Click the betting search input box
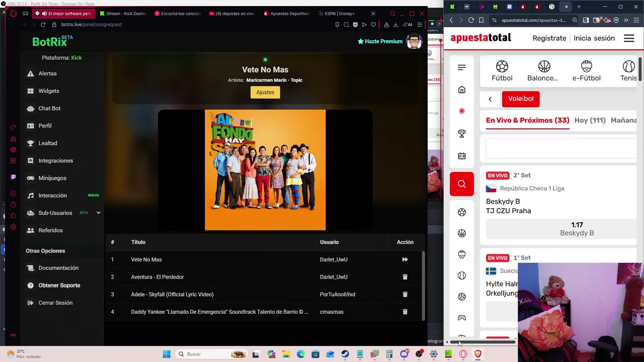 click(561, 149)
